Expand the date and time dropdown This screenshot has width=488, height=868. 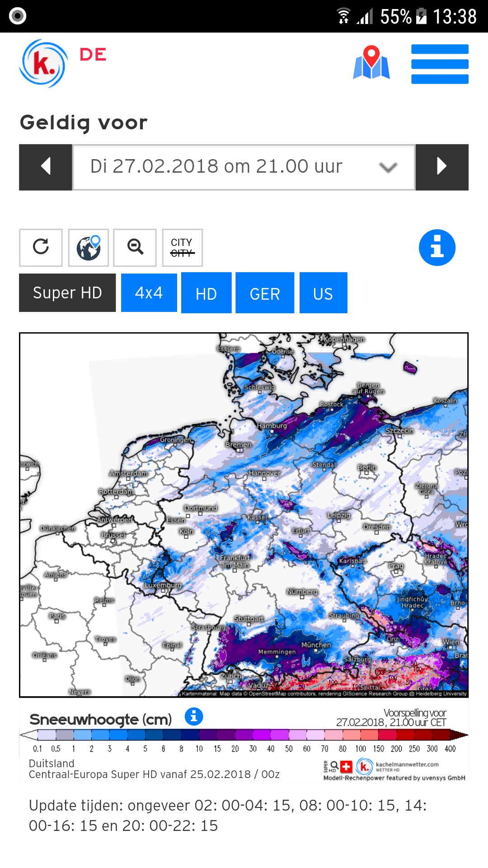pos(244,167)
